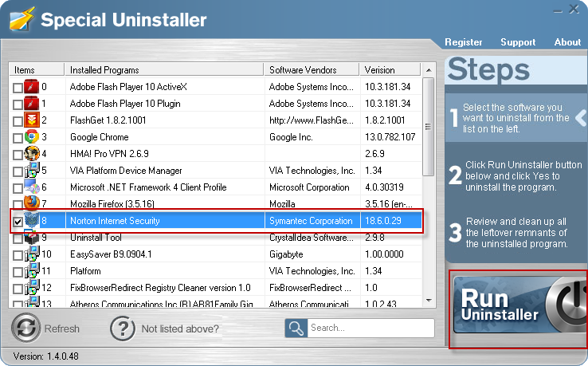This screenshot has width=588, height=366.
Task: Select HMA! Pro VPN 2.6.9 program name
Action: coord(109,154)
